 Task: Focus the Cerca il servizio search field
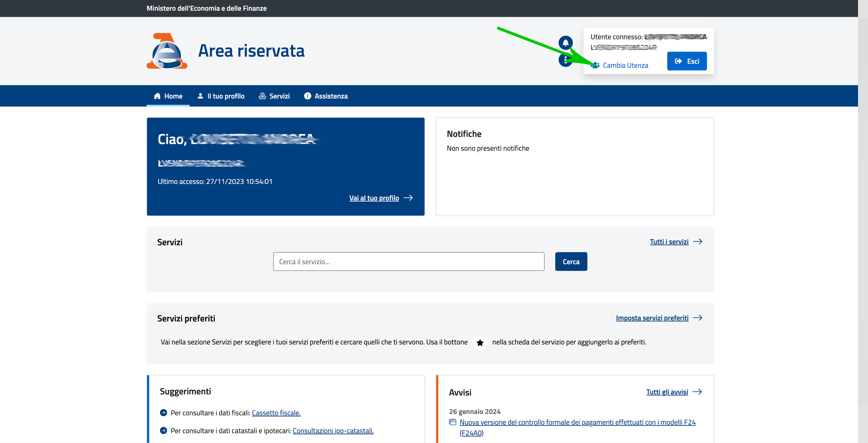click(x=408, y=262)
